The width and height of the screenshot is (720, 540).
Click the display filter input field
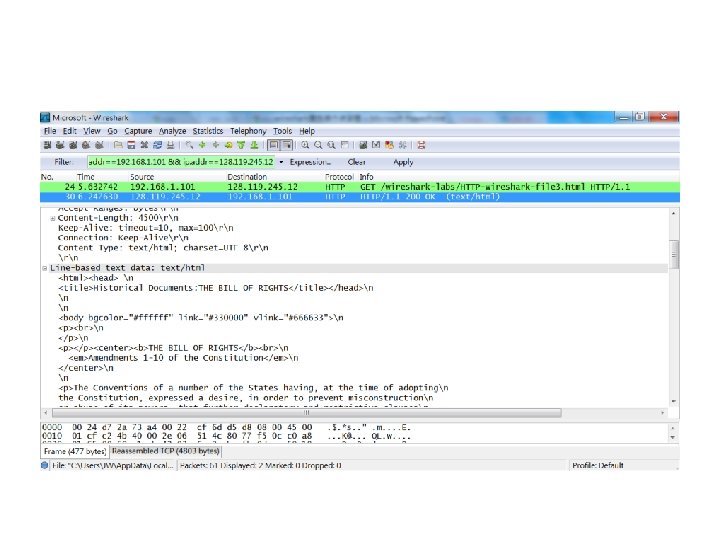click(x=181, y=162)
